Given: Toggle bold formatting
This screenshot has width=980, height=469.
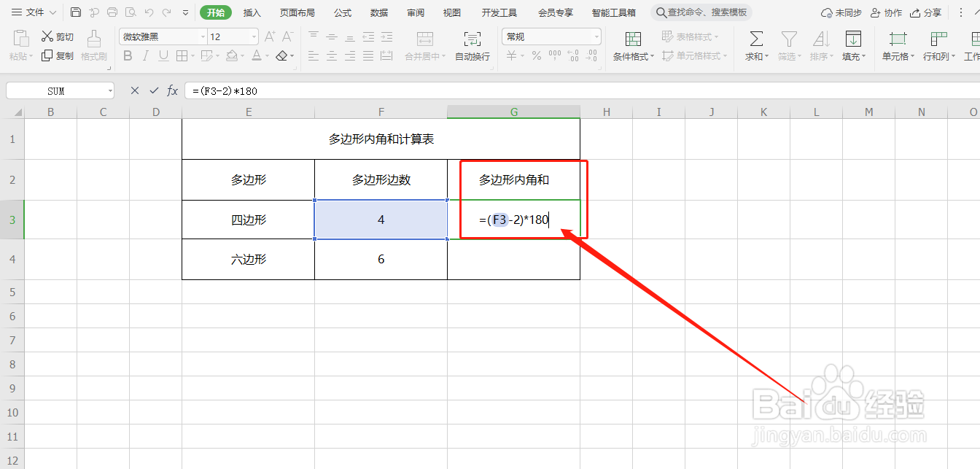Looking at the screenshot, I should tap(128, 55).
